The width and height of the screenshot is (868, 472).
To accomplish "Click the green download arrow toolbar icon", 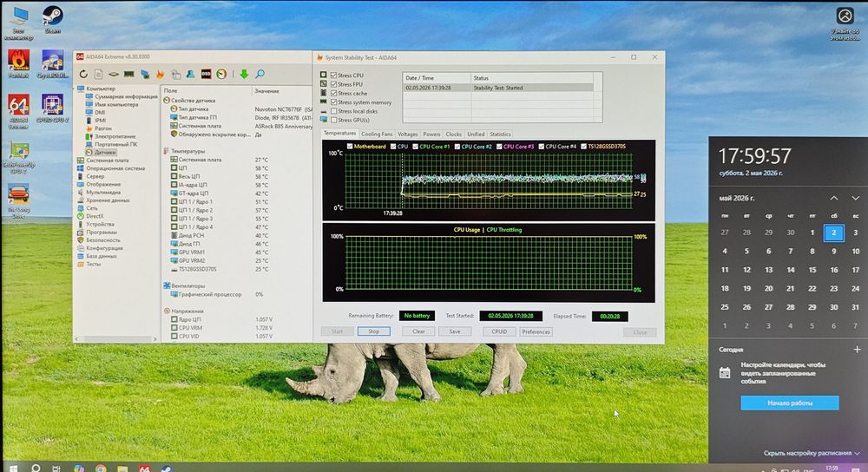I will pos(244,74).
